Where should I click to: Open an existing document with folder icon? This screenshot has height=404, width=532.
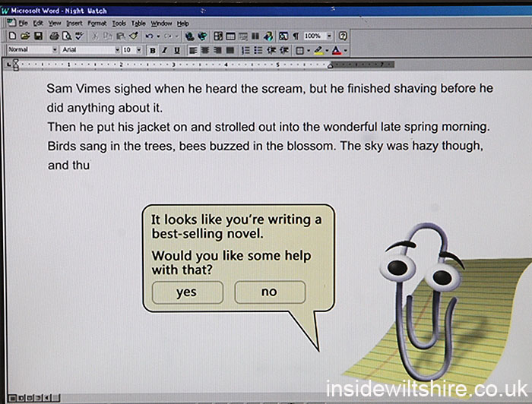tap(25, 36)
